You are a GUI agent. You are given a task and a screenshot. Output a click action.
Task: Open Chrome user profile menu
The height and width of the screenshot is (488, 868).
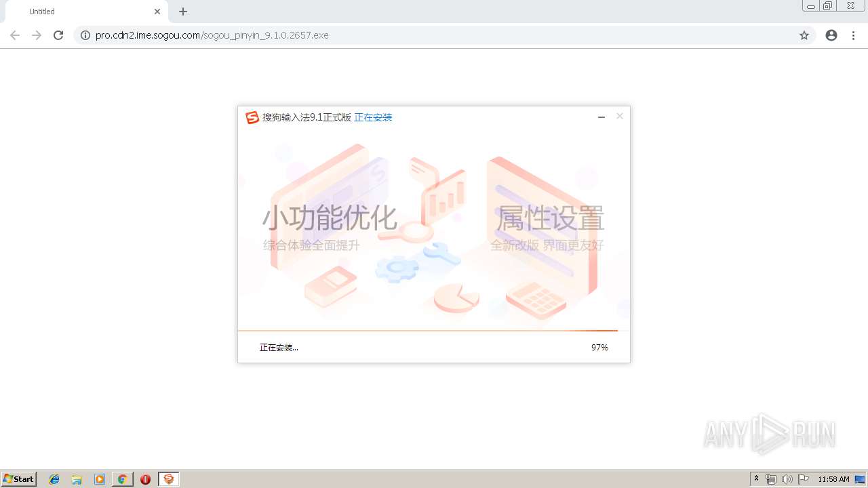pyautogui.click(x=831, y=35)
